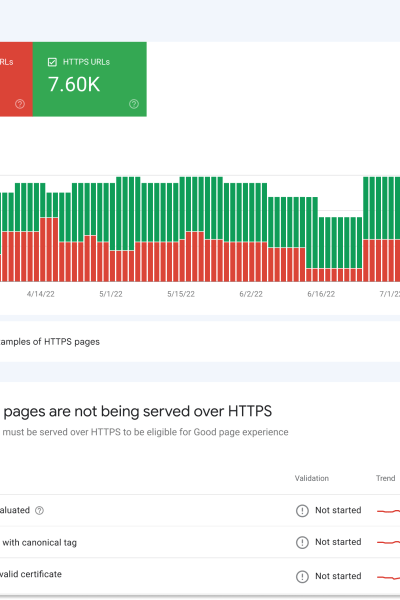This screenshot has width=400, height=600.
Task: Click the Validation column header
Action: [312, 478]
